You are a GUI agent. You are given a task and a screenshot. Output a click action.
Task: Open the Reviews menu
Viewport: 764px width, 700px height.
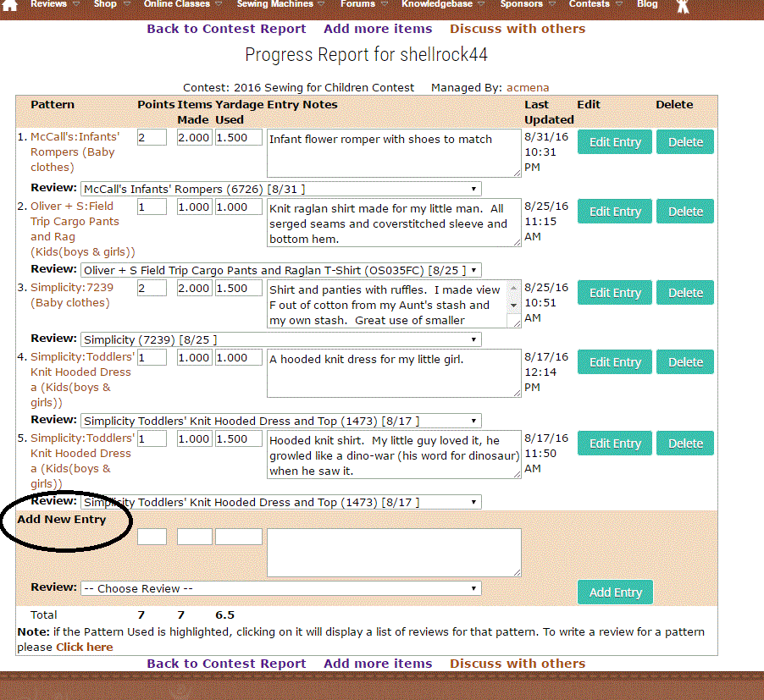click(49, 4)
